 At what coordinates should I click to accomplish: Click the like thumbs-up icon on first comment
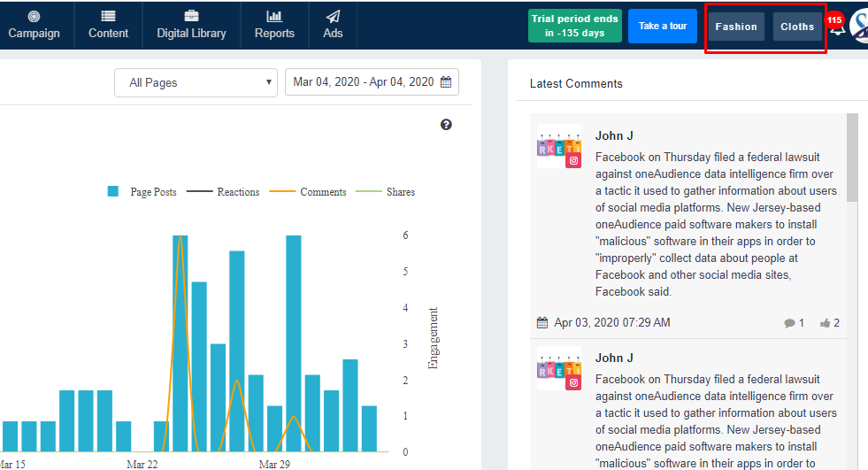point(825,323)
